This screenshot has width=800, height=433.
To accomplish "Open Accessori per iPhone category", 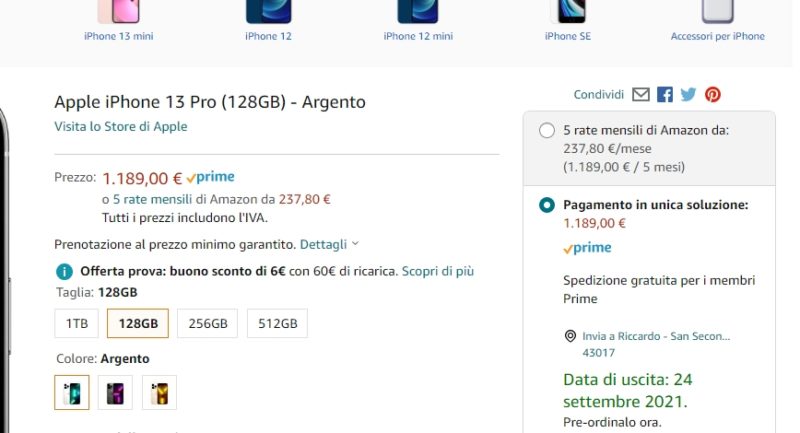I will 717,36.
